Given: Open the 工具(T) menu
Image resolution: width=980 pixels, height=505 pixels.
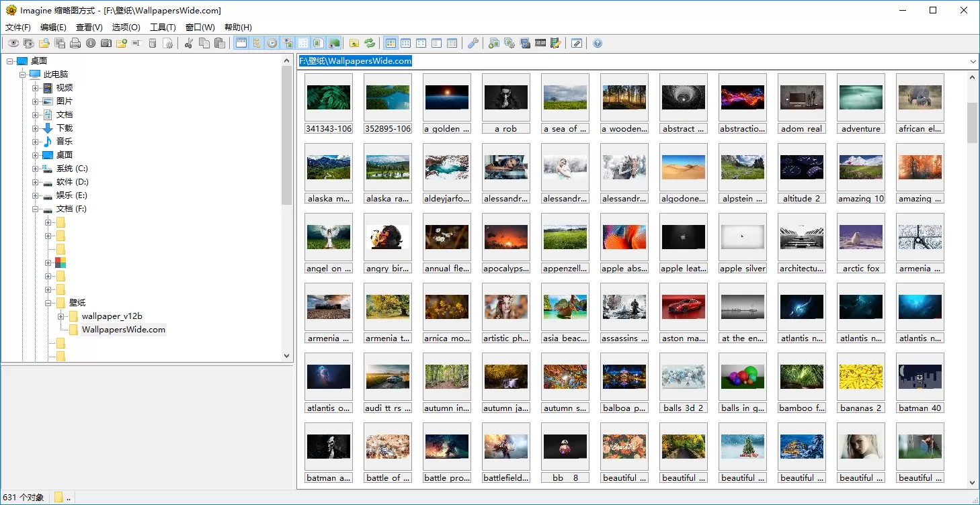Looking at the screenshot, I should 163,28.
